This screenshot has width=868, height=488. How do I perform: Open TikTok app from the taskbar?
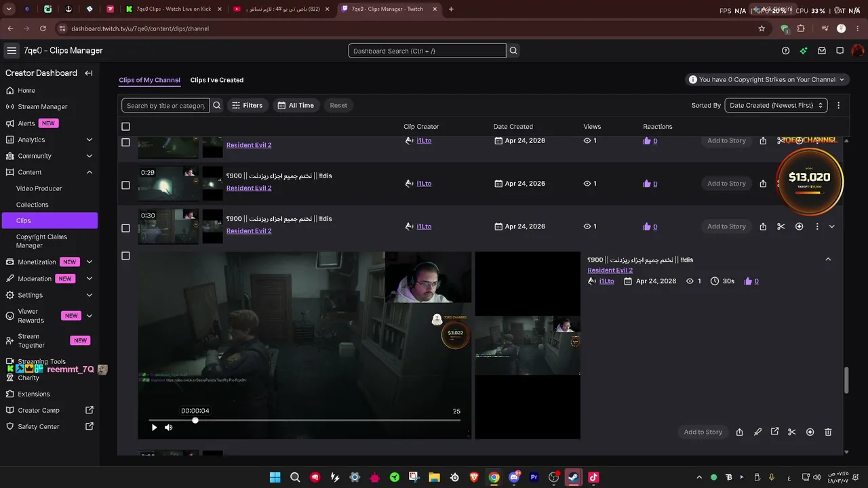pyautogui.click(x=593, y=477)
